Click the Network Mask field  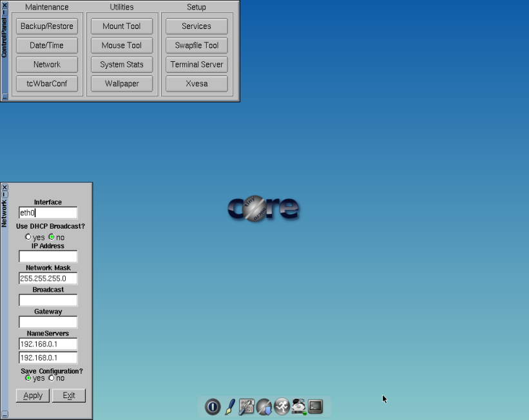pos(48,278)
